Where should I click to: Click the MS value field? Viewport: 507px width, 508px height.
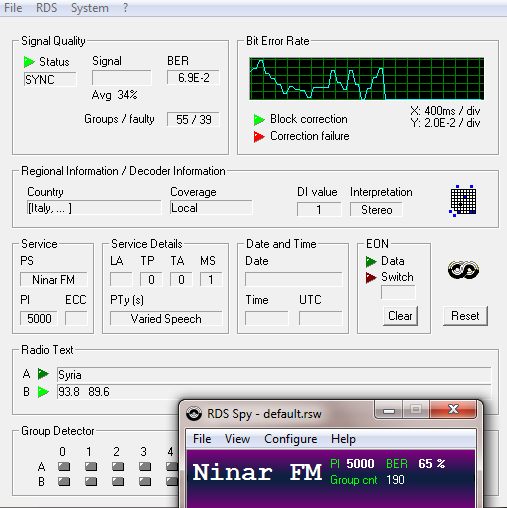[x=211, y=279]
